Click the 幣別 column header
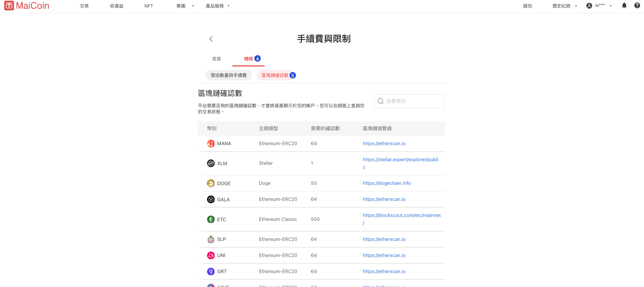The width and height of the screenshot is (644, 287). [212, 129]
